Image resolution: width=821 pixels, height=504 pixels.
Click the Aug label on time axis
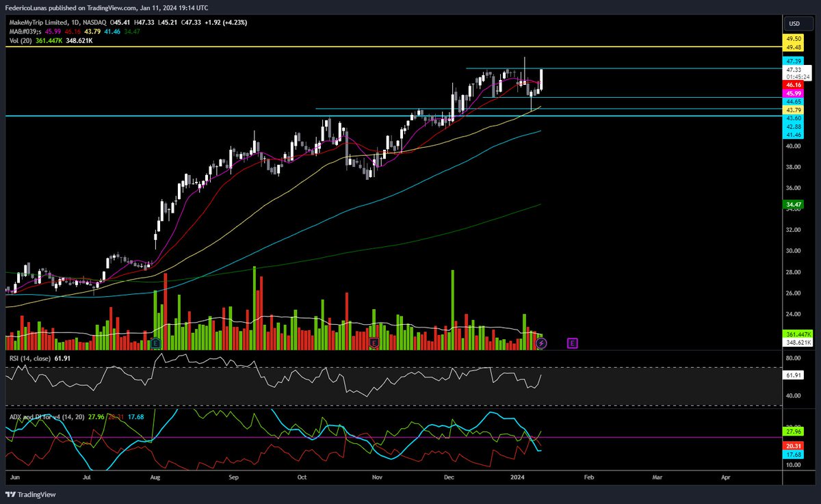coord(155,478)
